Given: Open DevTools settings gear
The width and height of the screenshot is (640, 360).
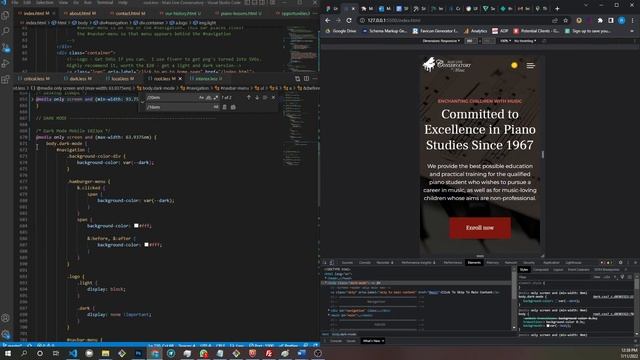Looking at the screenshot, I should 620,262.
